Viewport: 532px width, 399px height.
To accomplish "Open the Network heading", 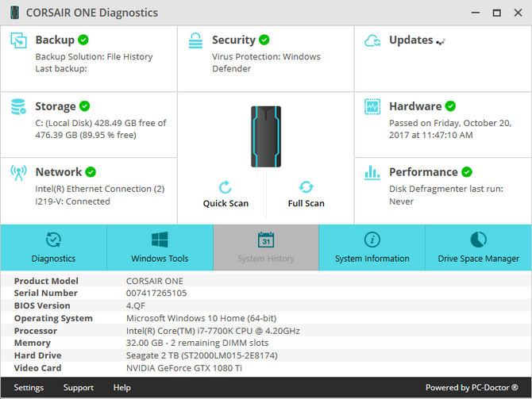I will [59, 172].
